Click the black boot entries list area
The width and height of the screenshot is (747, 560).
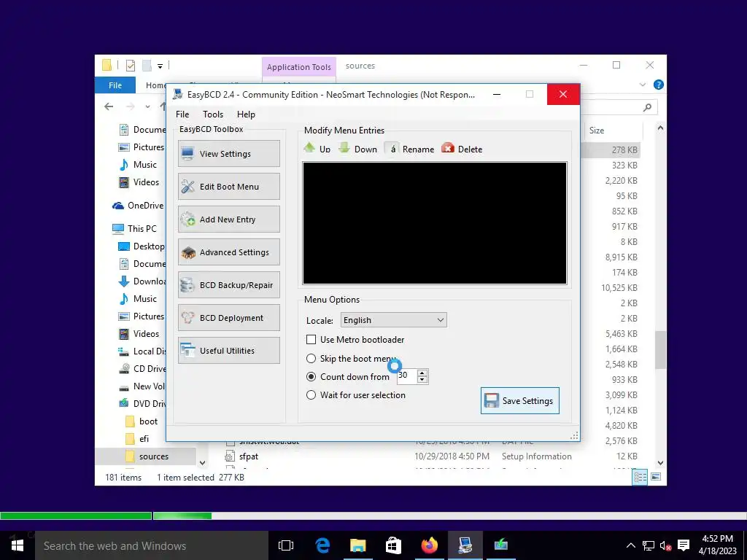[x=435, y=223]
